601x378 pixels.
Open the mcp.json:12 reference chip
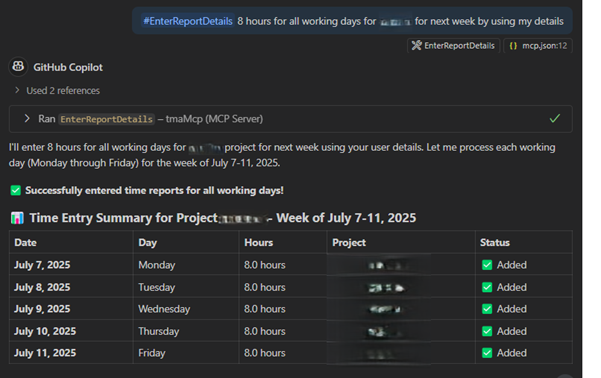(538, 46)
